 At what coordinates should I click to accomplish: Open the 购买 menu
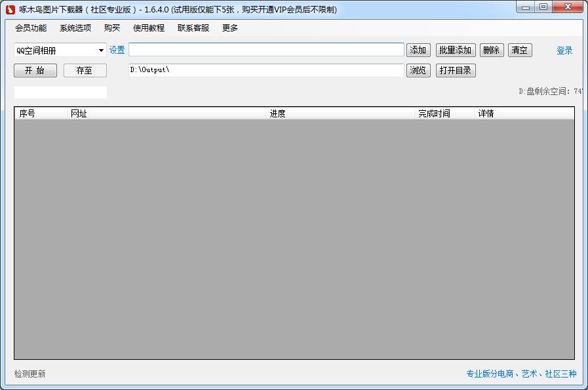(x=112, y=28)
